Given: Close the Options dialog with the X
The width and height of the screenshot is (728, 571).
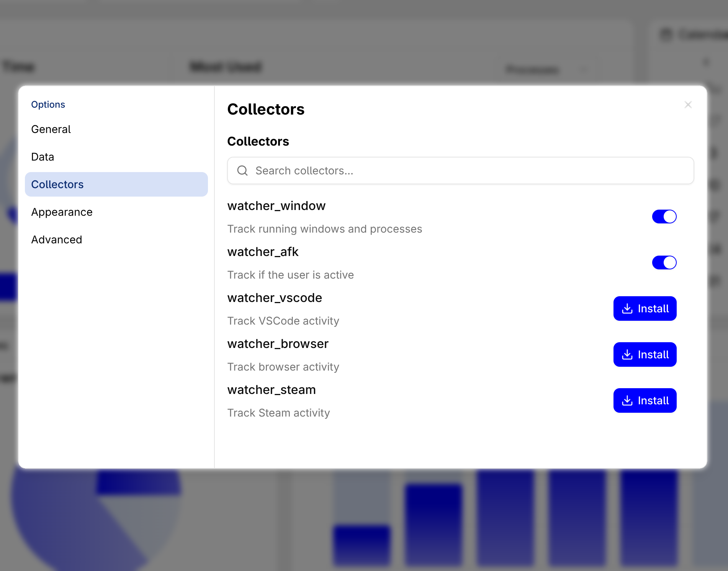Looking at the screenshot, I should tap(688, 105).
